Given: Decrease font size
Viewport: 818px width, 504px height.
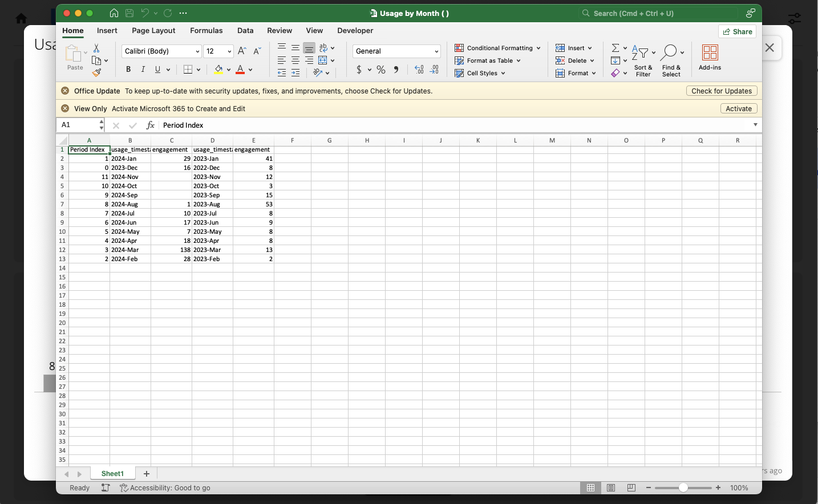Looking at the screenshot, I should [257, 51].
